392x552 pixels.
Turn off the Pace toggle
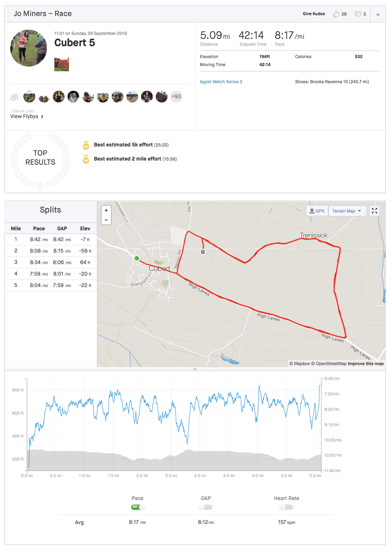click(x=138, y=507)
